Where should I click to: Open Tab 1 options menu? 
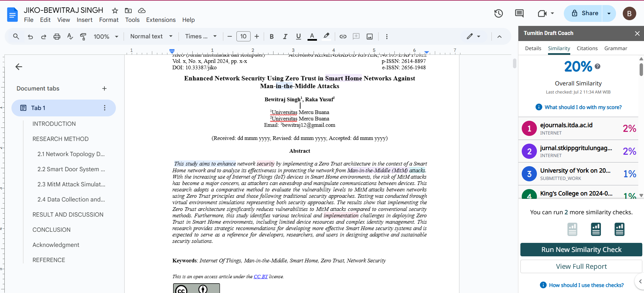coord(104,108)
